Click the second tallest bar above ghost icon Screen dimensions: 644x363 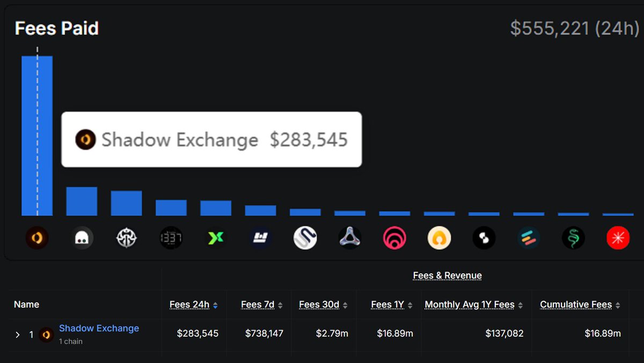coord(82,201)
